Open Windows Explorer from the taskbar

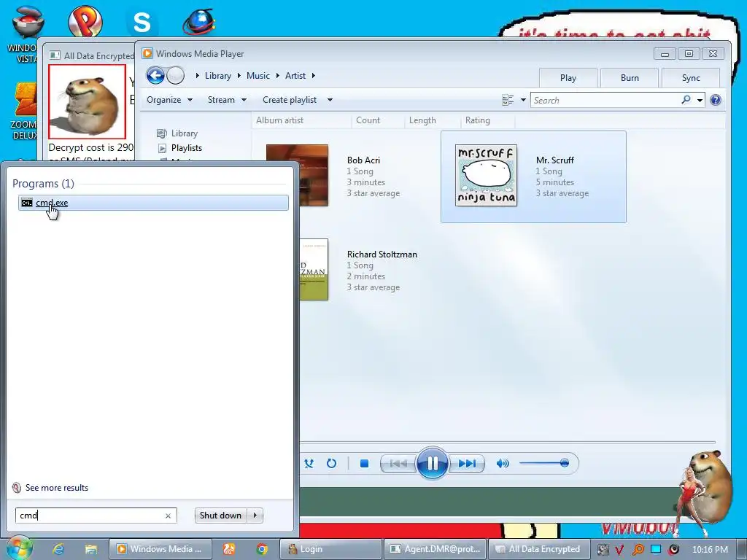click(91, 549)
